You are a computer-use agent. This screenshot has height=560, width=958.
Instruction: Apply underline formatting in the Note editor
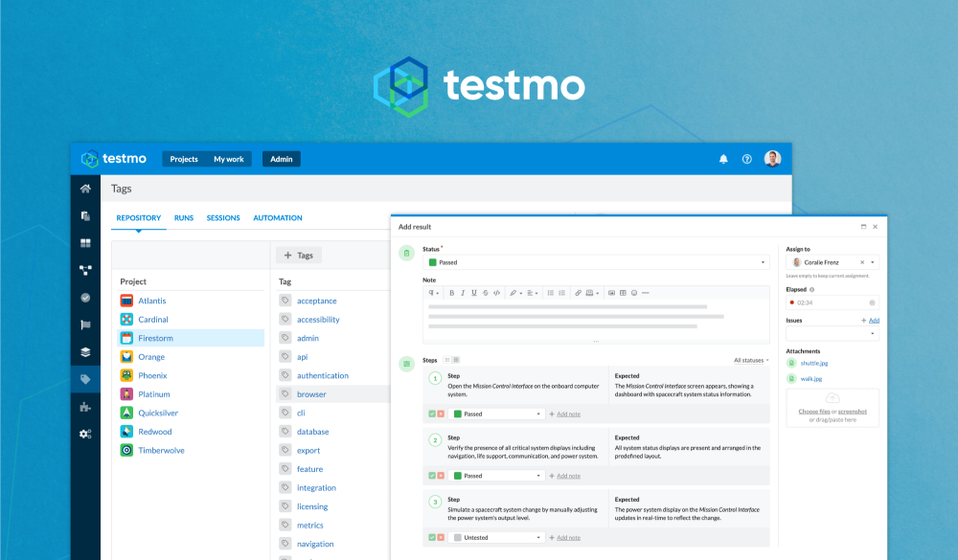tap(473, 293)
